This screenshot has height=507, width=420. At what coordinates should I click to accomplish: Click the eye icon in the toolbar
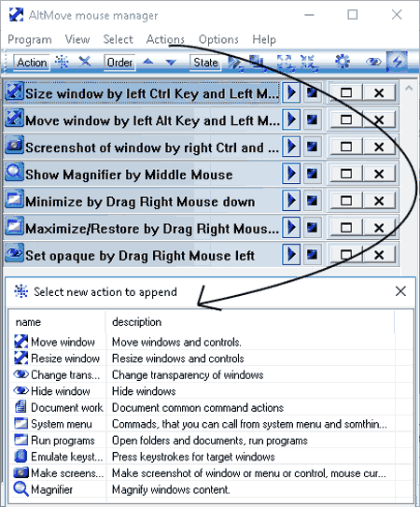tap(373, 62)
